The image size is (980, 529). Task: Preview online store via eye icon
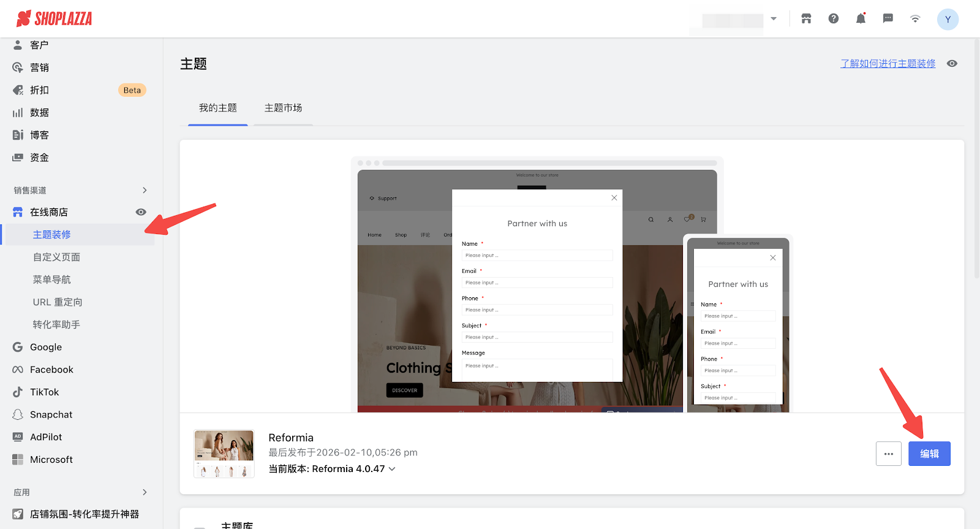tap(141, 212)
